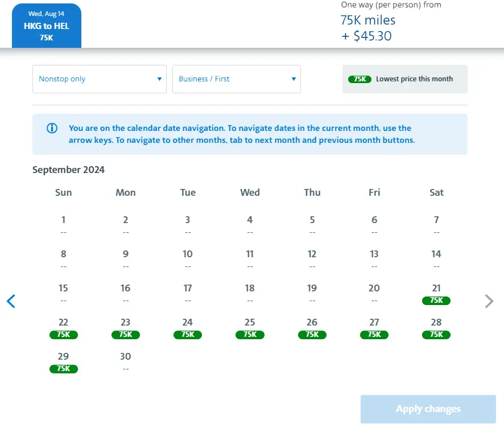504x428 pixels.
Task: Select September 21 with 75K fare
Action: (x=436, y=294)
